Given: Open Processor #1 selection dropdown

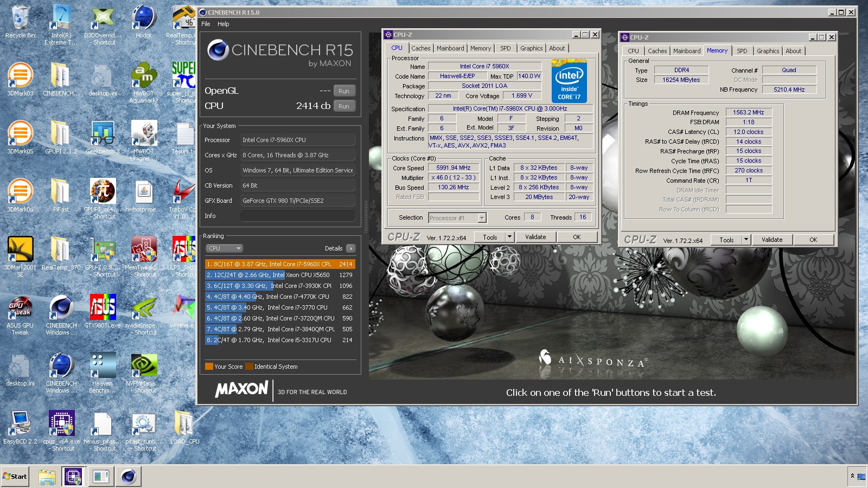Looking at the screenshot, I should point(457,218).
